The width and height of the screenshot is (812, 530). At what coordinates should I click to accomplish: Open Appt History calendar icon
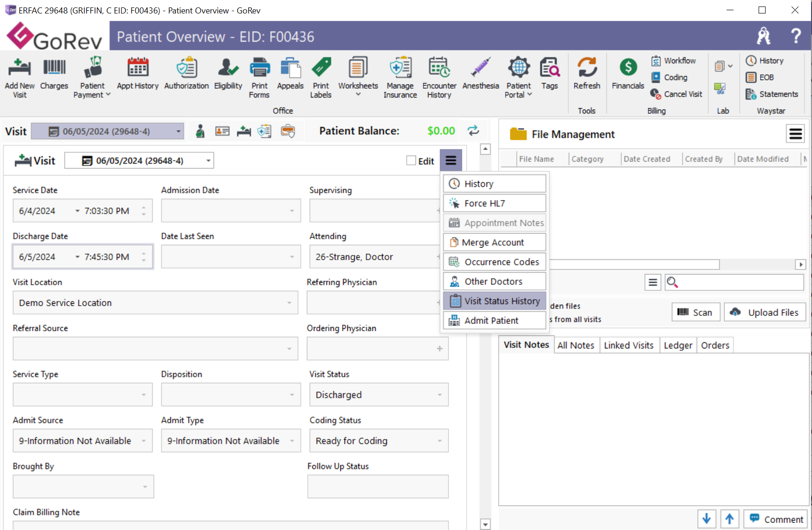[138, 67]
